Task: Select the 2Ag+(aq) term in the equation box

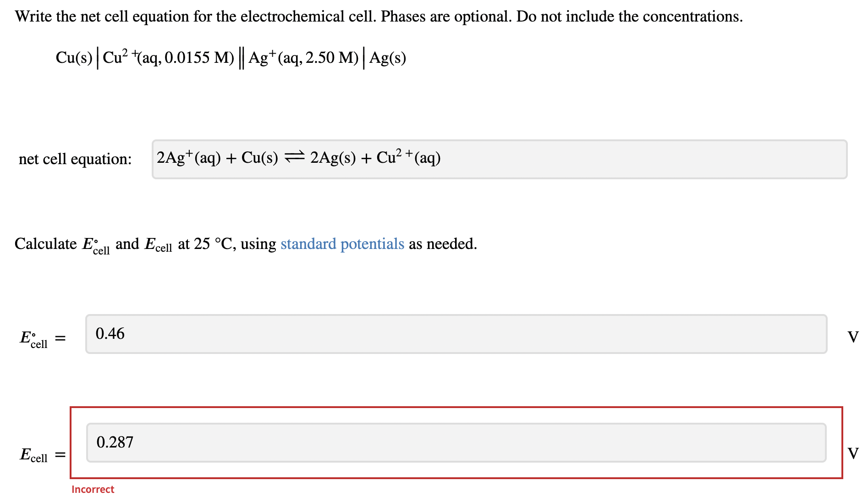Action: (188, 158)
